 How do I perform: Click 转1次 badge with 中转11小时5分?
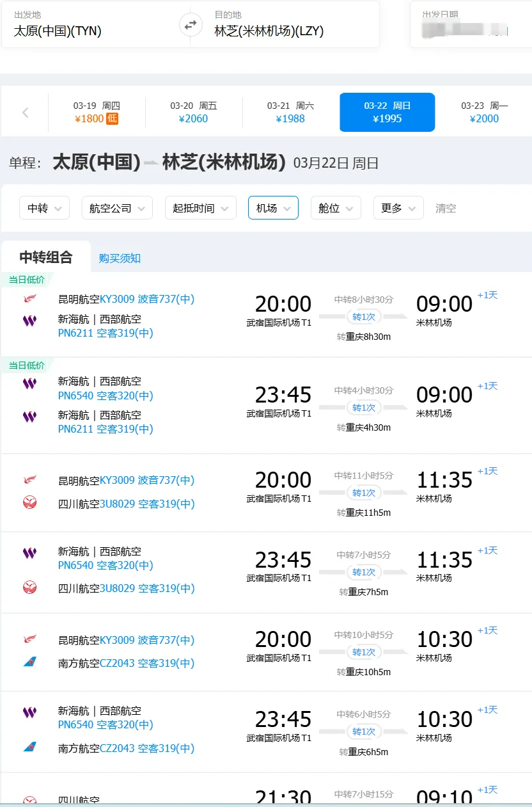tap(364, 492)
